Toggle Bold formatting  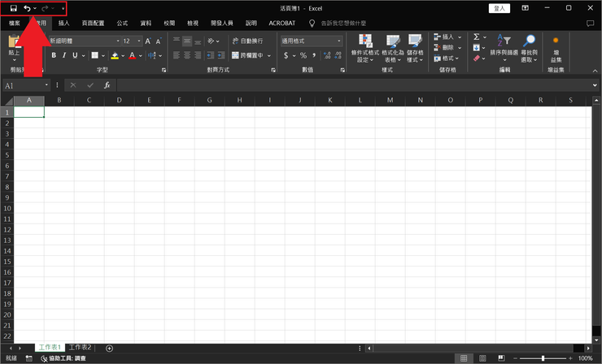point(54,55)
